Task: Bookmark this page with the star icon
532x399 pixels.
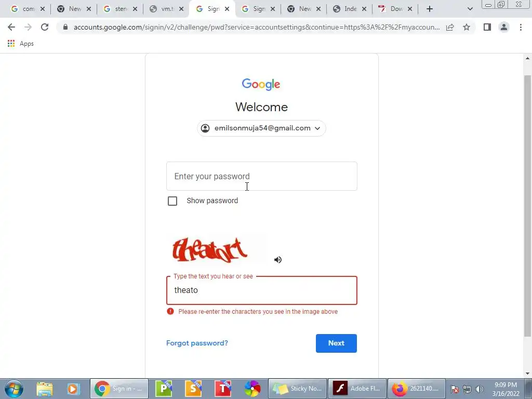Action: (467, 27)
